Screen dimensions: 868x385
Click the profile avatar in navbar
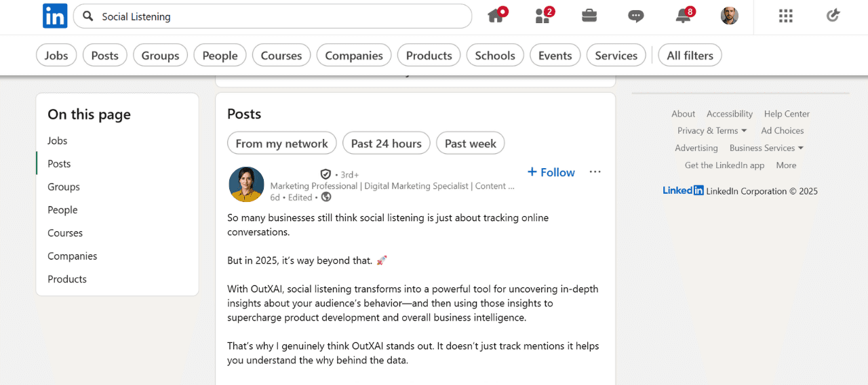click(x=729, y=16)
